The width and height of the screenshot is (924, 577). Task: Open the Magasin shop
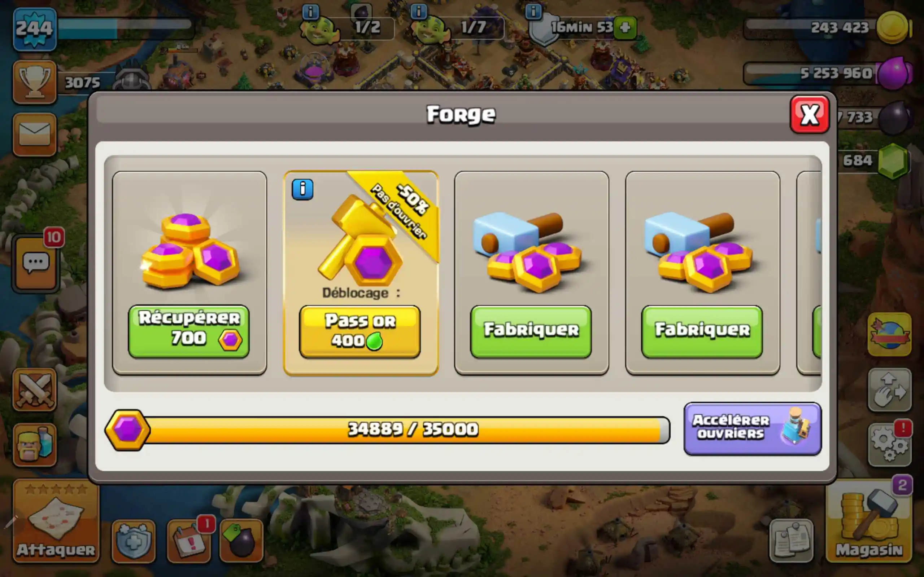[x=869, y=521]
